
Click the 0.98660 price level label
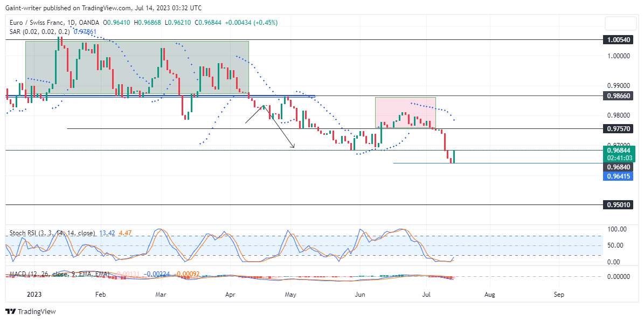coord(618,95)
